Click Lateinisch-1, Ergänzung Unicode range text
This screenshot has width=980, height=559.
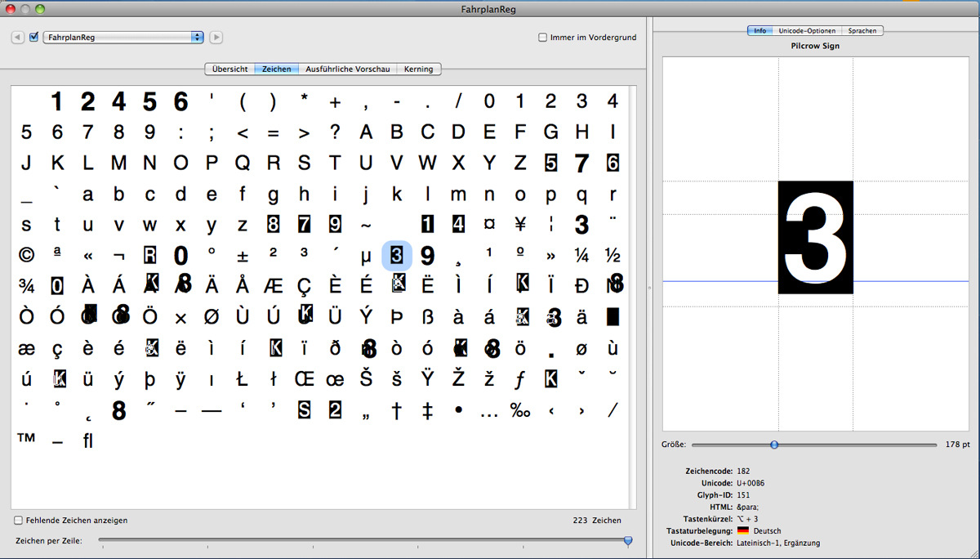pyautogui.click(x=778, y=543)
